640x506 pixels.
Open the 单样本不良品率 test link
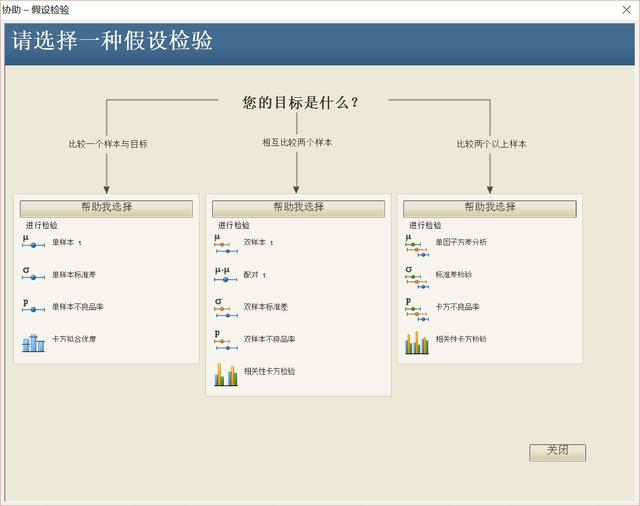[x=78, y=307]
